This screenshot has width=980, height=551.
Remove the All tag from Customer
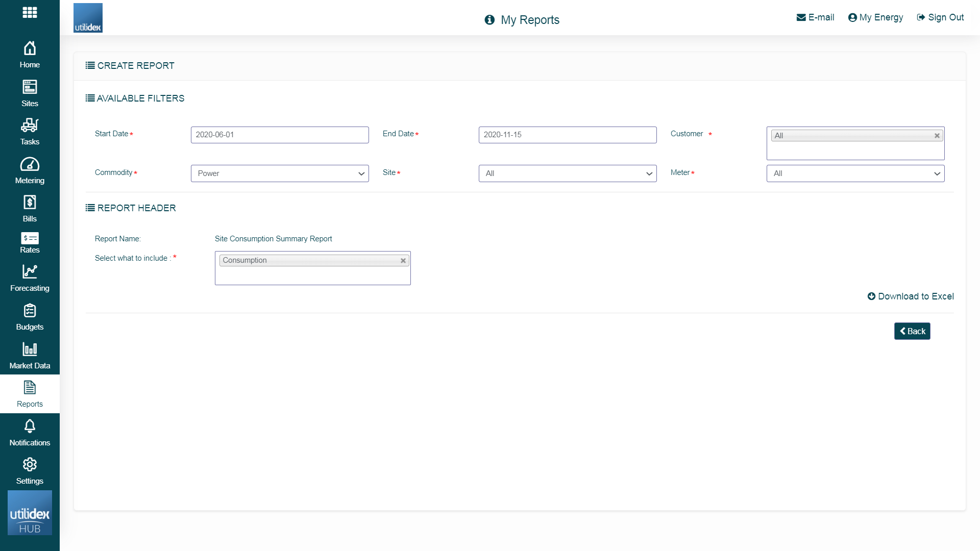coord(937,136)
